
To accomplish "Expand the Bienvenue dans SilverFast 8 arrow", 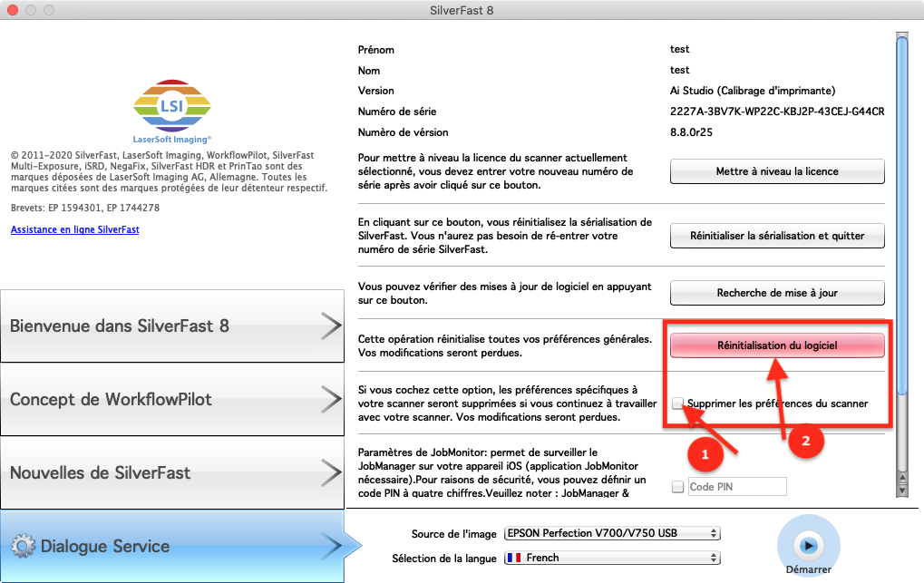I will tap(331, 326).
